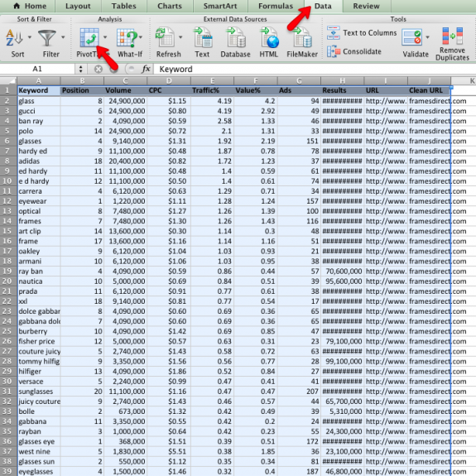The height and width of the screenshot is (476, 476).
Task: Open the Refresh dropdown arrow
Action: (180, 37)
